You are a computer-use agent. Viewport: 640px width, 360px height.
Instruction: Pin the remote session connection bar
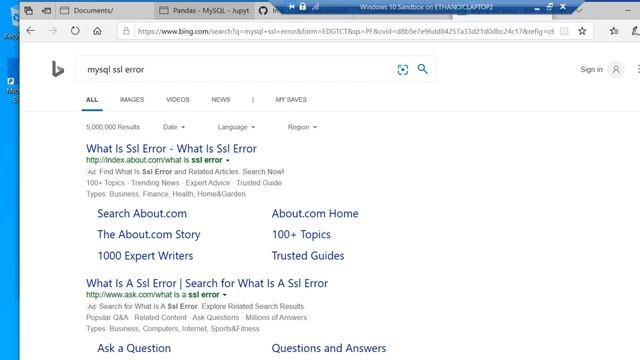click(291, 7)
